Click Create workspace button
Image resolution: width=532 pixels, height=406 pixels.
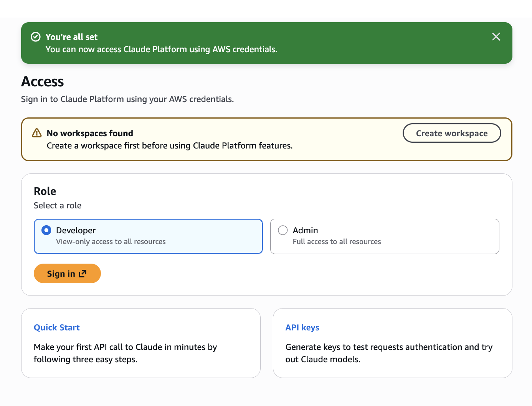(x=452, y=133)
